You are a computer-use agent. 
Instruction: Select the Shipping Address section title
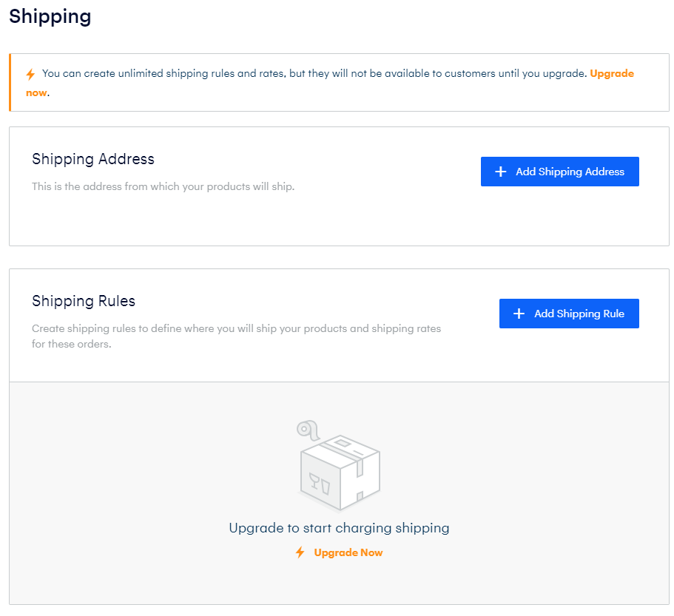[x=92, y=159]
